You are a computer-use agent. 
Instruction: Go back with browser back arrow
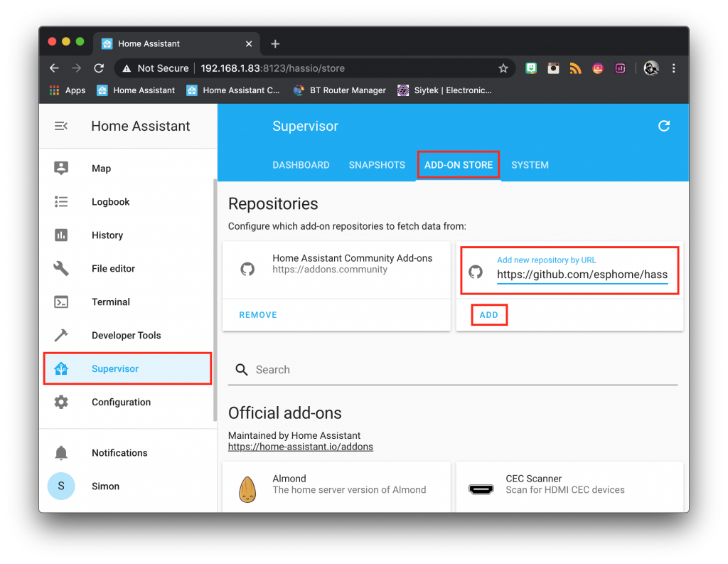click(54, 68)
